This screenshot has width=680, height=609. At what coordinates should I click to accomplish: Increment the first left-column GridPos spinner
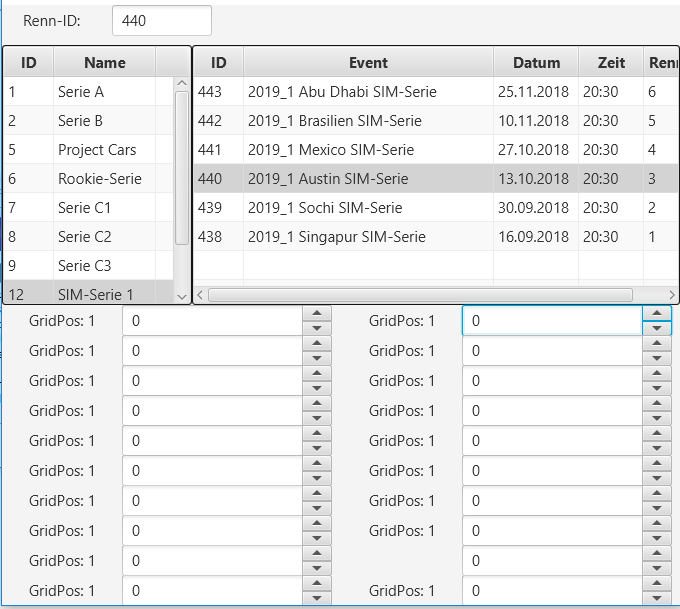coord(316,314)
